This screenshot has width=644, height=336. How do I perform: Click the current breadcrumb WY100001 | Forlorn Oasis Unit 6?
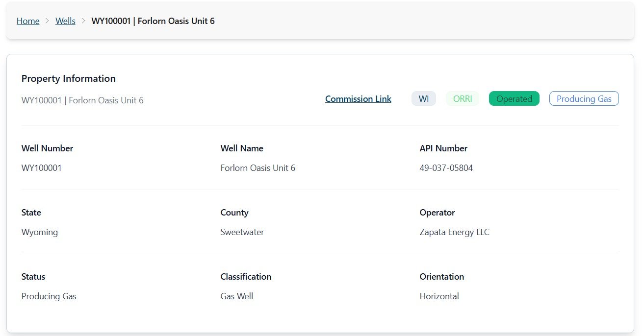(153, 21)
